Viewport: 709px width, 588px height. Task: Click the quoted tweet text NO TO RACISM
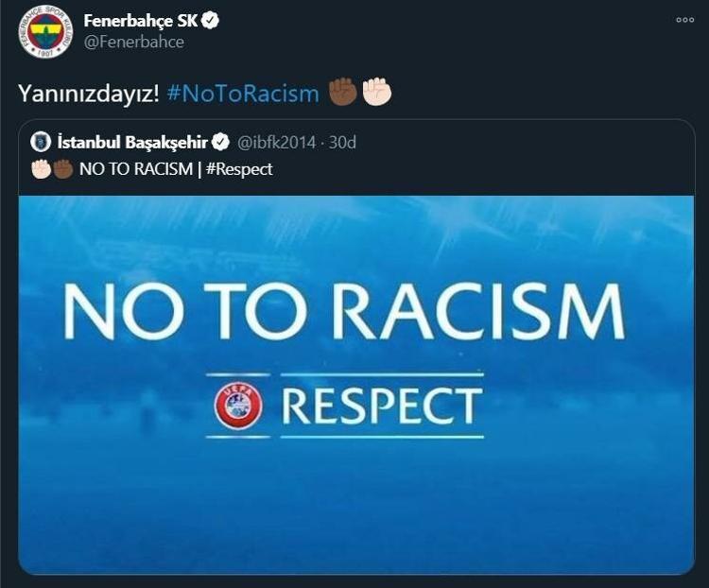click(136, 169)
